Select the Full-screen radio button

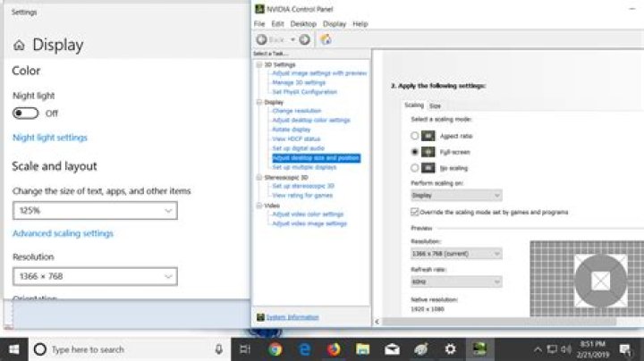pos(414,152)
